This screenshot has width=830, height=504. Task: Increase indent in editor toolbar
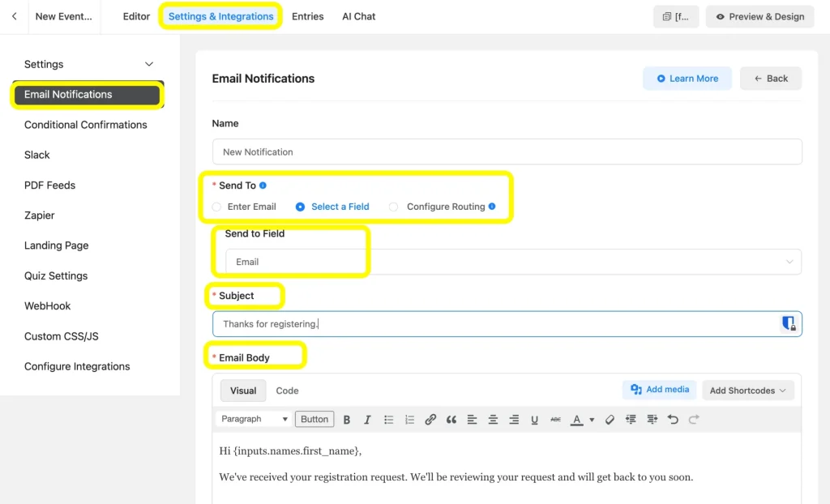pos(652,419)
